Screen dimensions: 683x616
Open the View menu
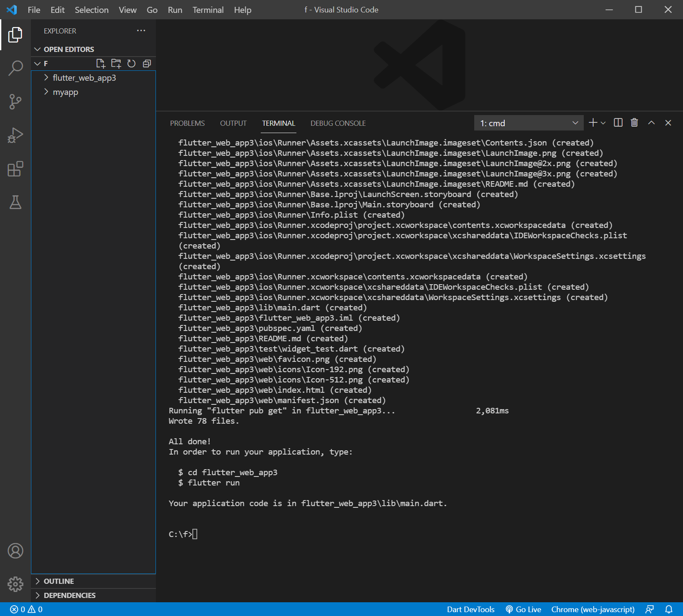click(x=128, y=10)
